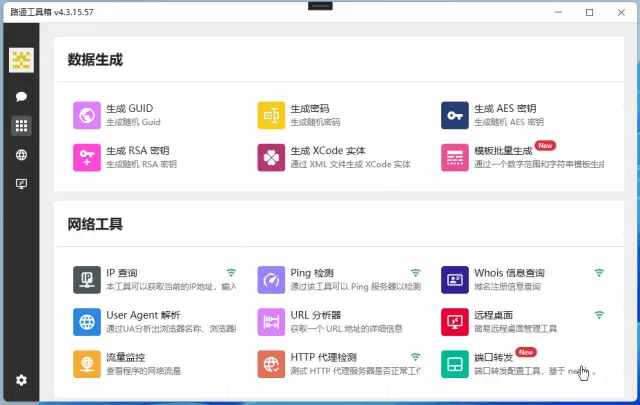
Task: Click the 流量监控 orange icon
Action: pos(87,364)
